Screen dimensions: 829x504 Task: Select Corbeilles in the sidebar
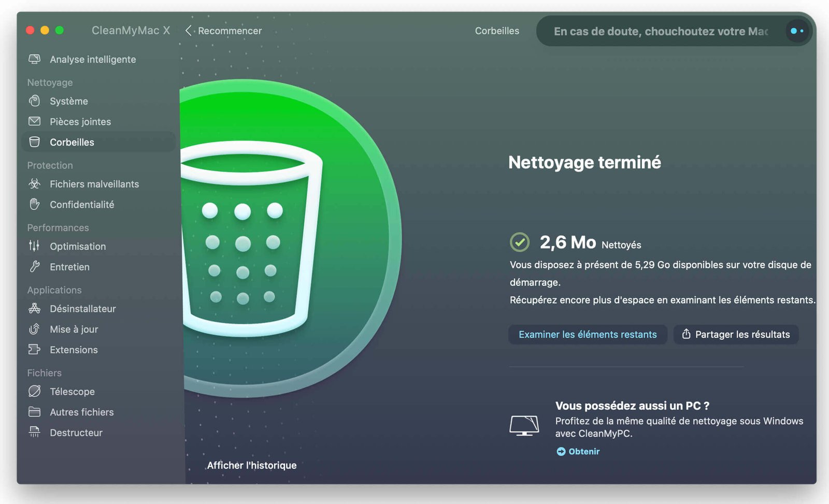click(98, 142)
